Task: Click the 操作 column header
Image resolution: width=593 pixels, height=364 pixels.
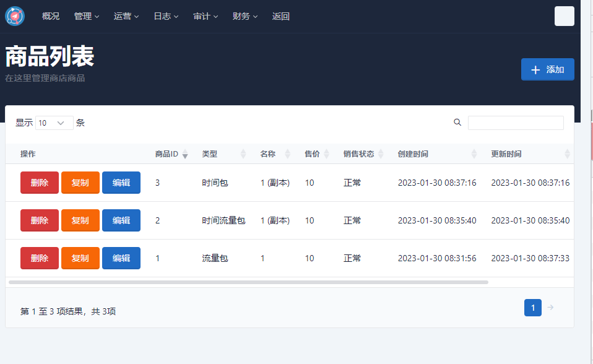Action: coord(28,154)
